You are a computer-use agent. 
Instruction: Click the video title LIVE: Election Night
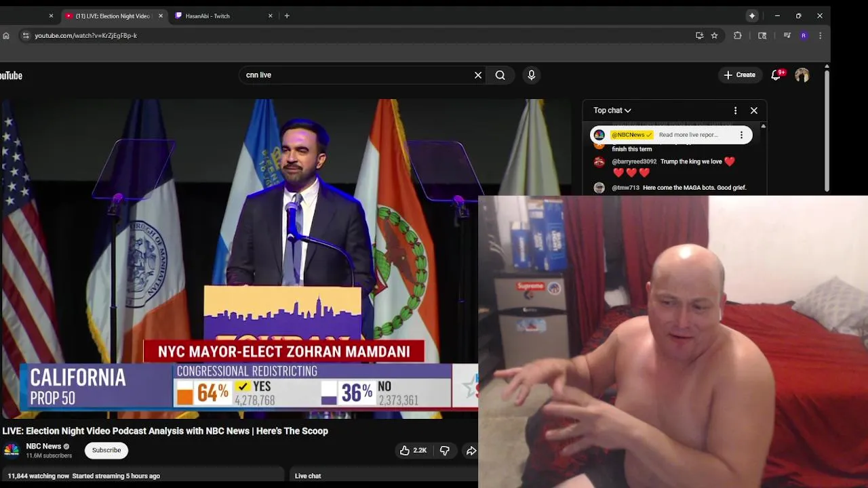point(165,431)
